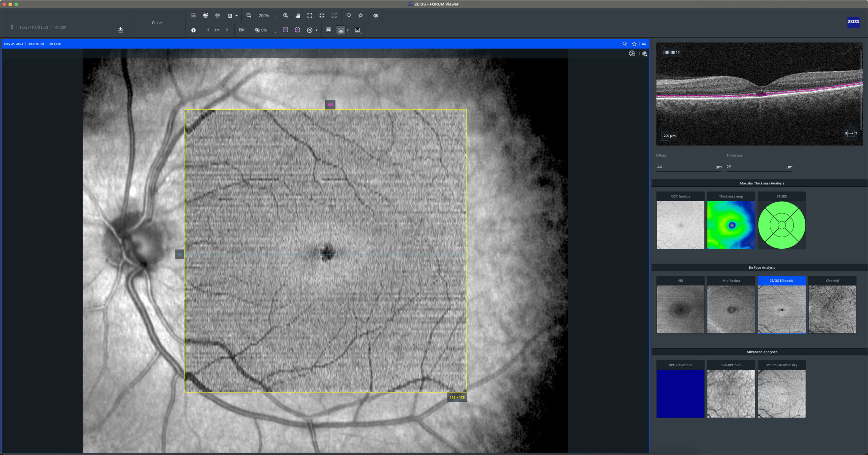Click the plain printer icon

click(x=218, y=16)
